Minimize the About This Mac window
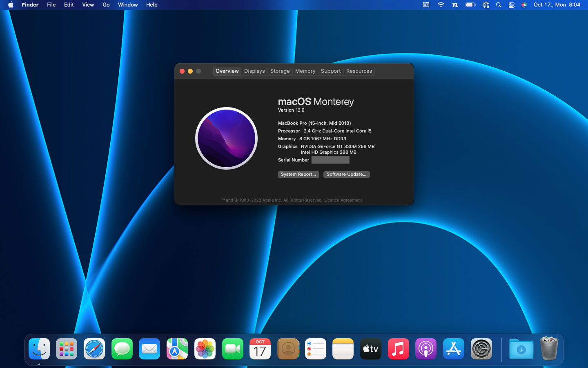This screenshot has width=588, height=368. [190, 71]
